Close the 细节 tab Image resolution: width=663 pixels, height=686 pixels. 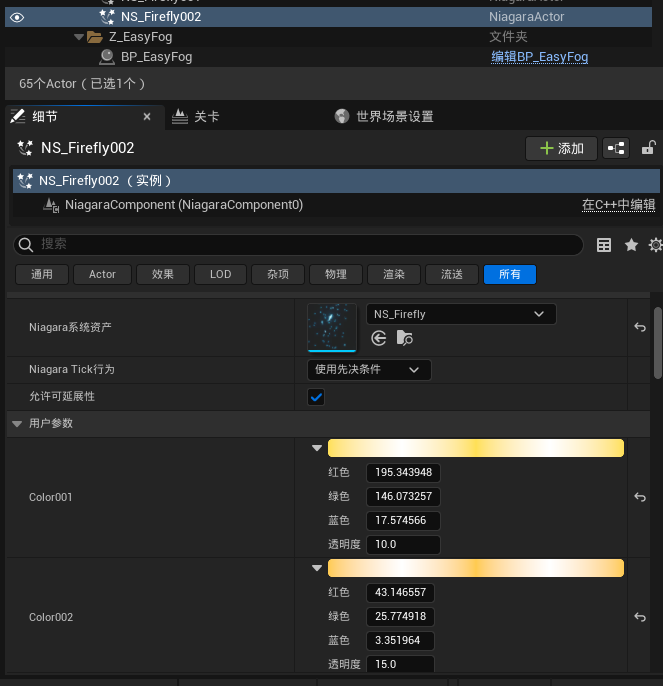[x=147, y=117]
